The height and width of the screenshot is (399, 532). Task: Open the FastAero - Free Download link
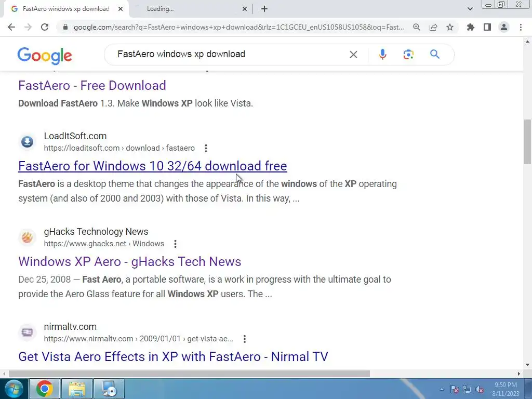[92, 86]
